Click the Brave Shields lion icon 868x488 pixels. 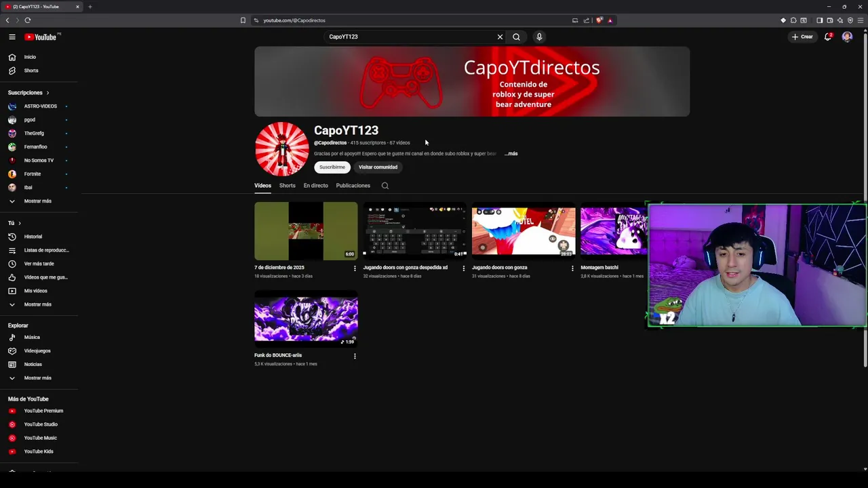click(599, 20)
